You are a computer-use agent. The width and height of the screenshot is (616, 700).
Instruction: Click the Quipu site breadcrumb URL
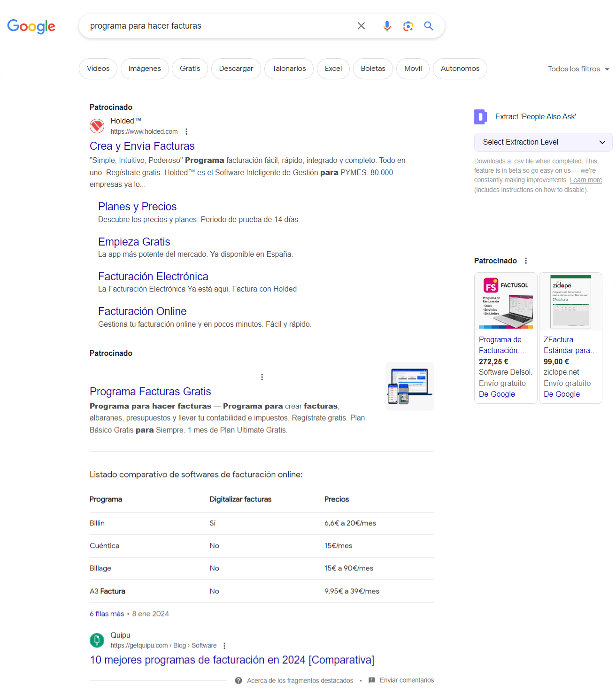tap(163, 646)
